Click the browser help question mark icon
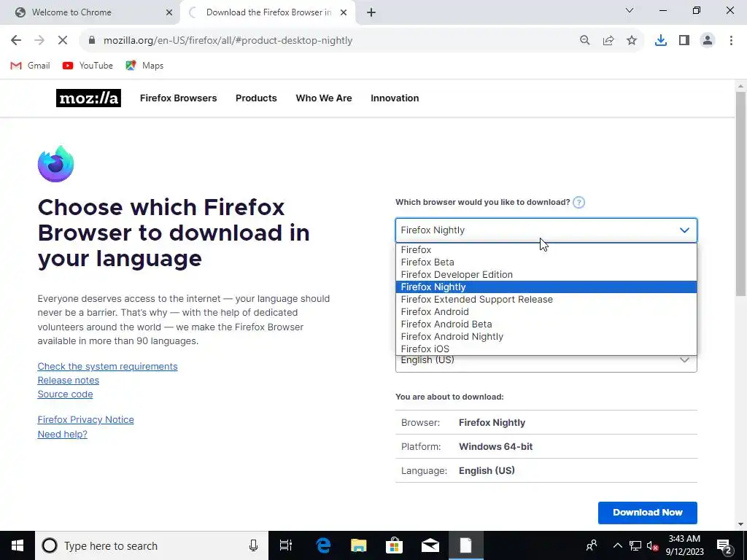Viewport: 747px width, 560px height. pos(578,203)
